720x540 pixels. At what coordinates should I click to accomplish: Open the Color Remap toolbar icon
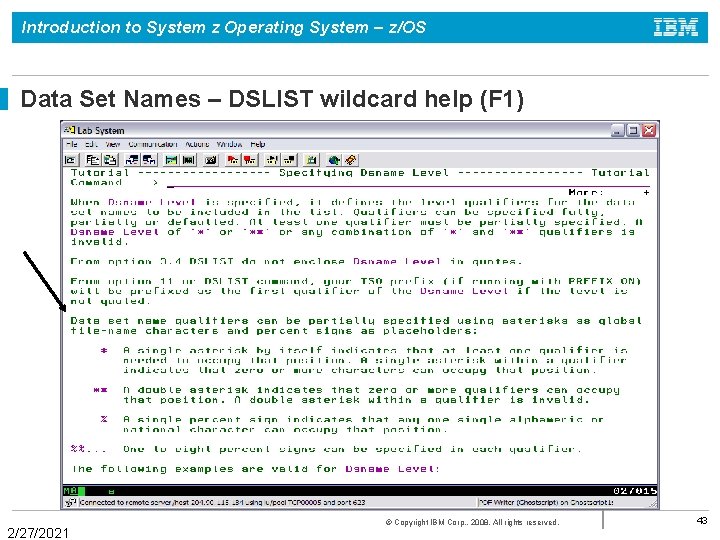[x=188, y=160]
